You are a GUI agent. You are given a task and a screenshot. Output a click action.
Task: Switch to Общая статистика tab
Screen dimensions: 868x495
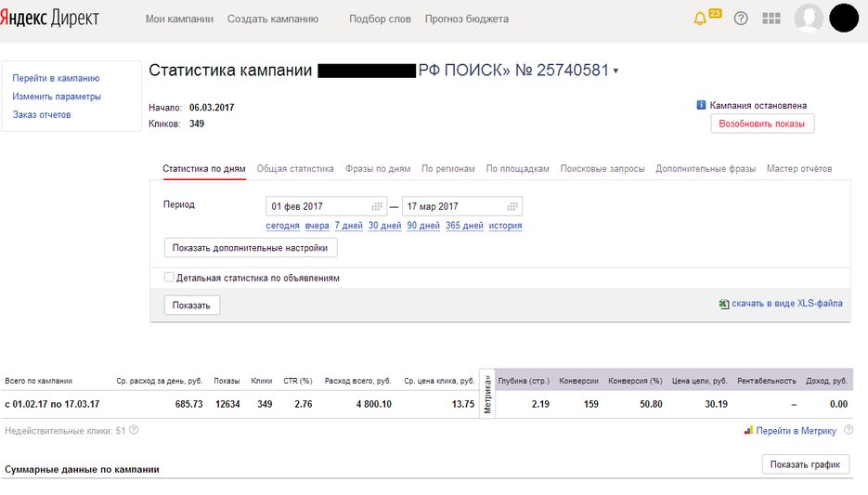tap(295, 168)
